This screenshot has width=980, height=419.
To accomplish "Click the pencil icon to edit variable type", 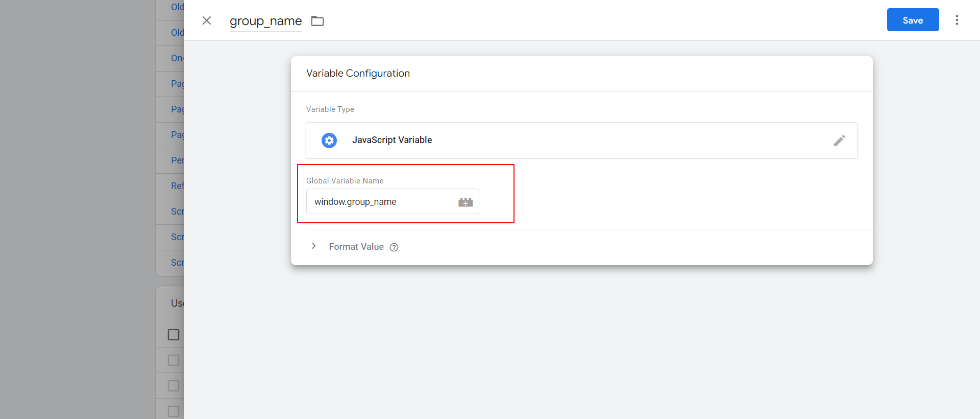I will (840, 141).
